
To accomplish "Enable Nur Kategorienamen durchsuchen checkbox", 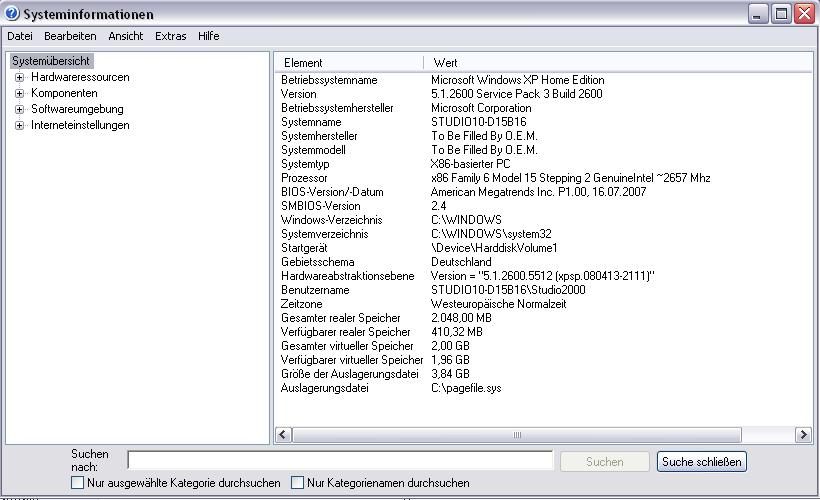I will click(297, 483).
